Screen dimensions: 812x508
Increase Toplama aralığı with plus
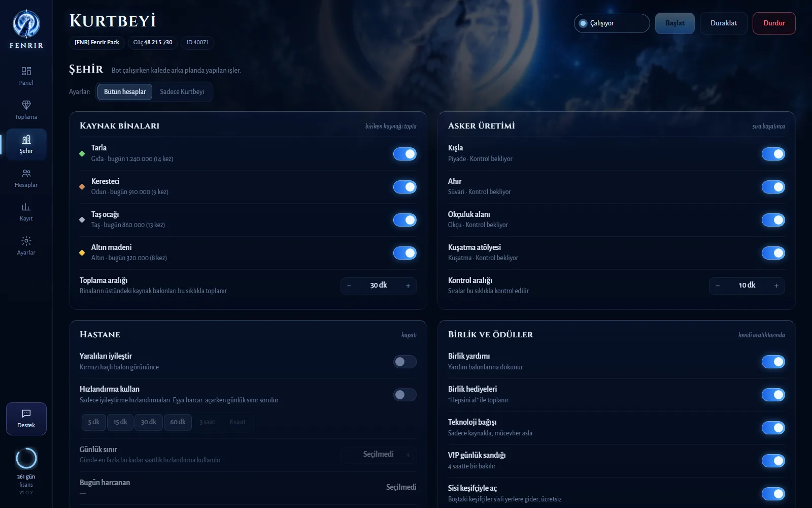click(x=408, y=286)
